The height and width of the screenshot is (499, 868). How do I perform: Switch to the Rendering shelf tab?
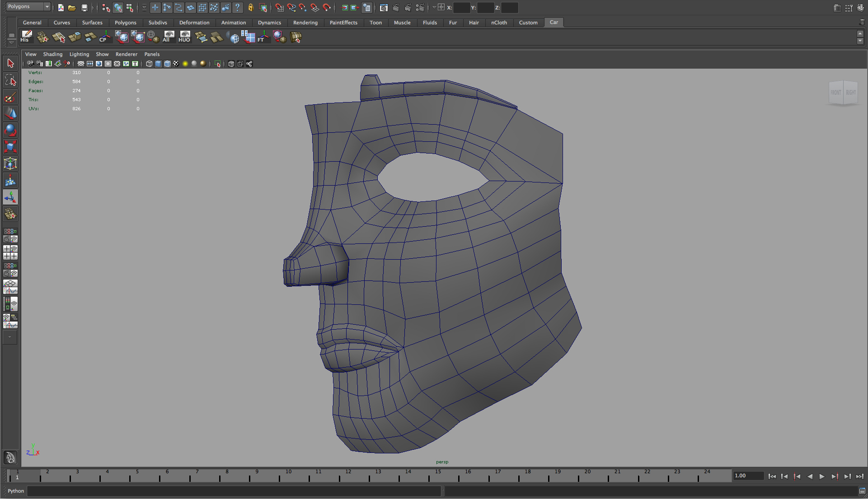305,23
